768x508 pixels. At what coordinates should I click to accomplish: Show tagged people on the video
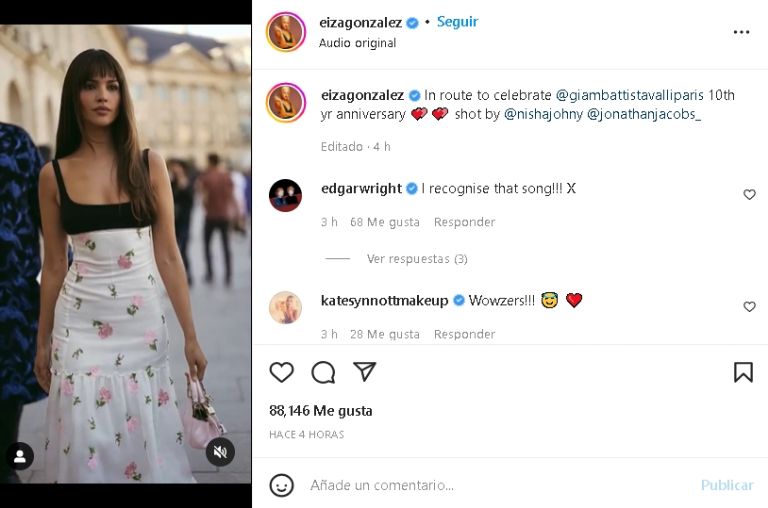19,456
